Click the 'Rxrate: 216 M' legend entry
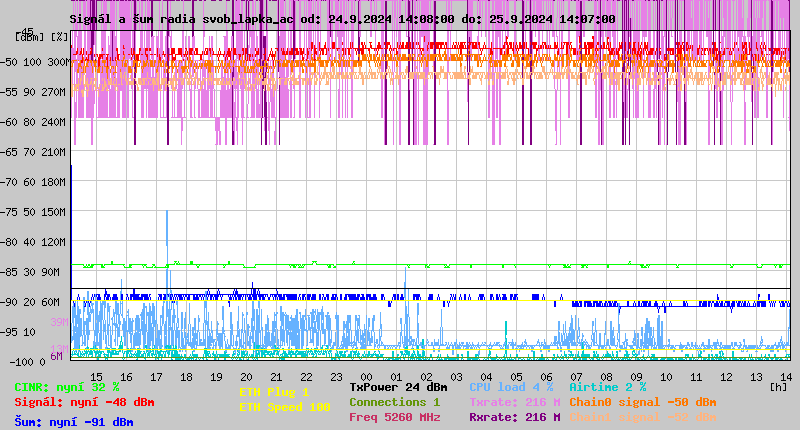Screen dimensions: 800x430 click(515, 417)
